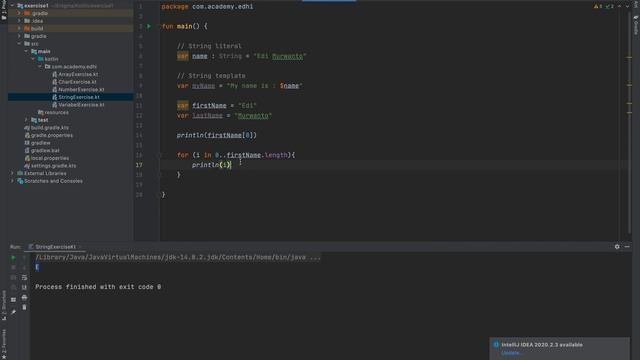Open settings.gradle.kts file
Image resolution: width=640 pixels, height=360 pixels.
[x=53, y=166]
